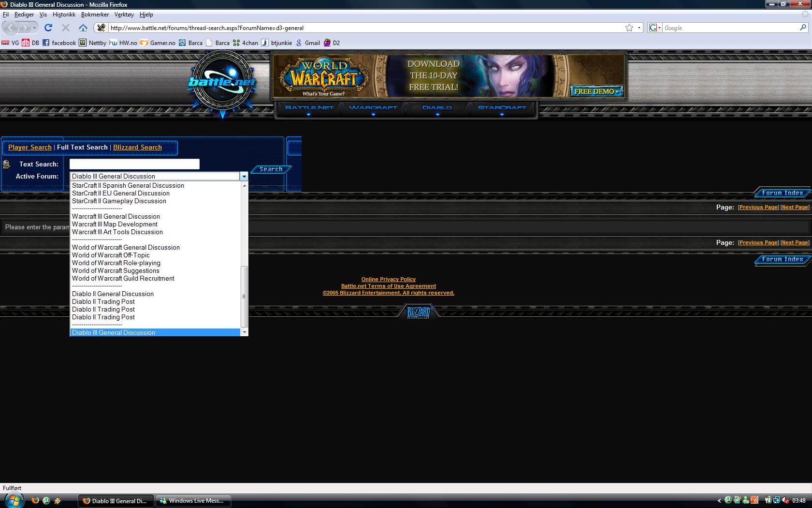Select Diablo II General Discussion in list
This screenshot has width=812, height=508.
coord(155,294)
